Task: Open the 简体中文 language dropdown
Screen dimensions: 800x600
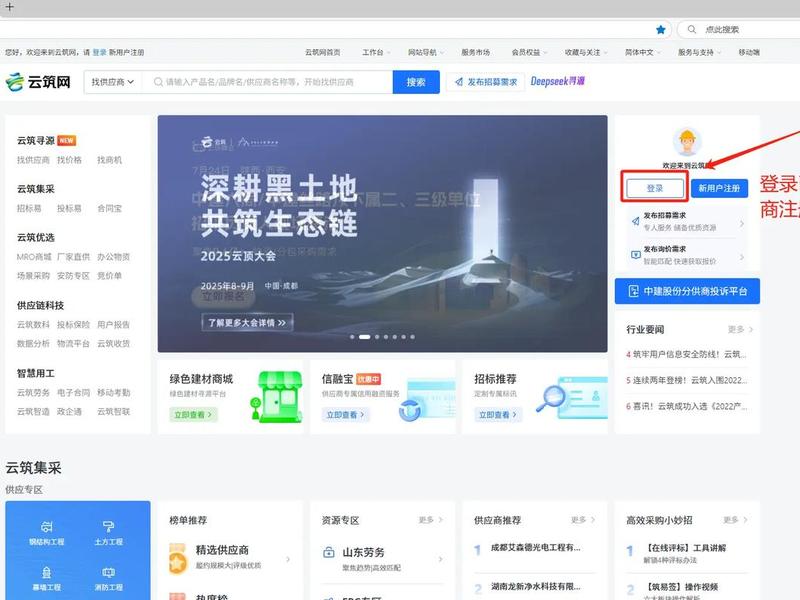Action: [x=642, y=52]
